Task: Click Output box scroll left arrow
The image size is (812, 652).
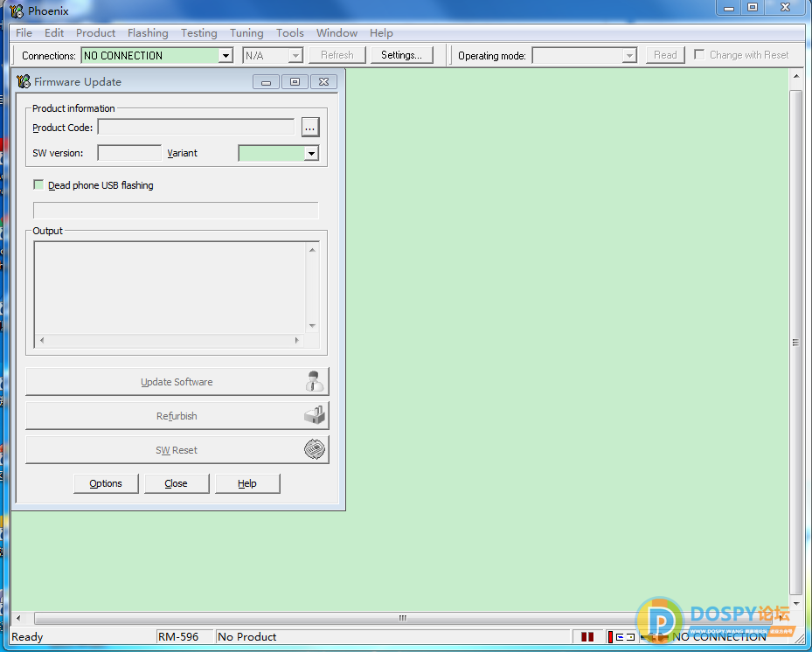Action: (x=42, y=340)
